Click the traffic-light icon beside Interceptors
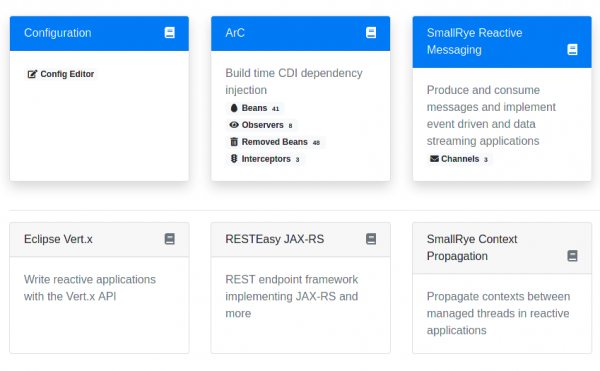 pos(234,159)
